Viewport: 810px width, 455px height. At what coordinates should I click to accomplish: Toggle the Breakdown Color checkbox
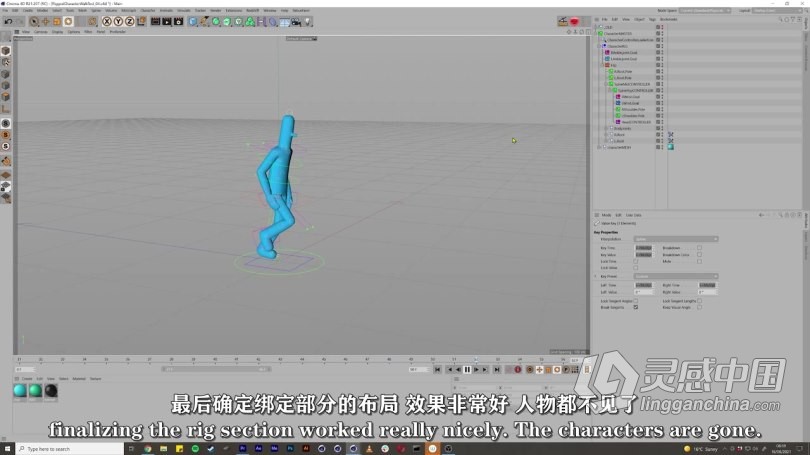click(699, 255)
